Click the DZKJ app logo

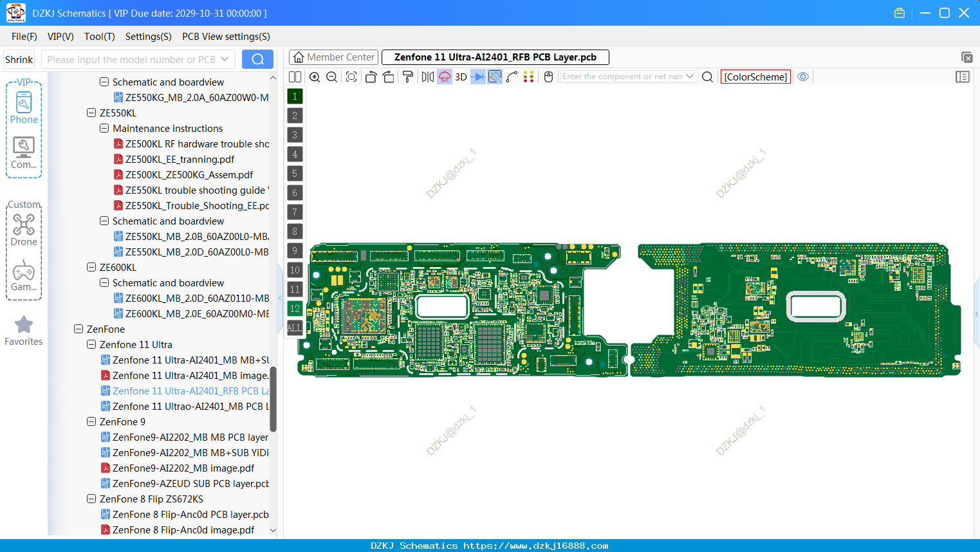click(x=15, y=12)
